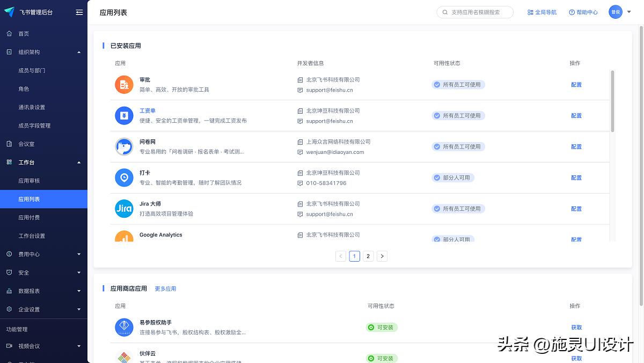The height and width of the screenshot is (363, 644).
Task: Click 更多应用 beside 应用商店应用
Action: (x=165, y=288)
